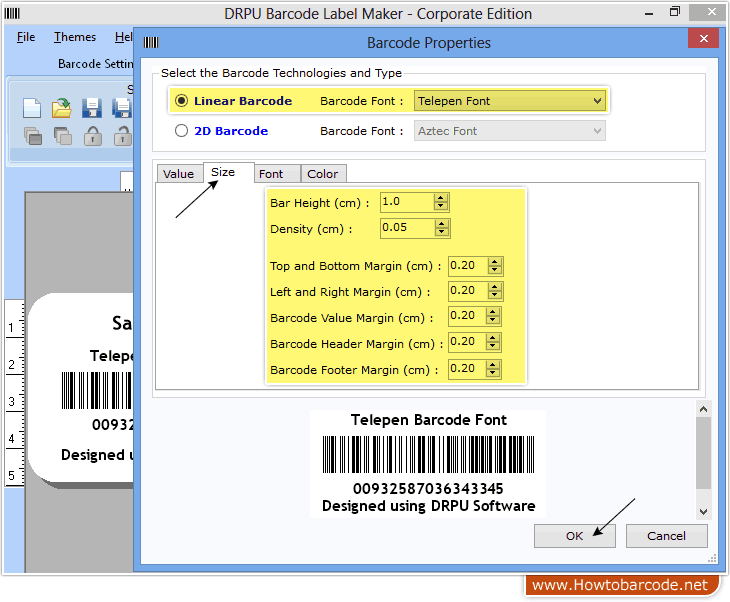Click Barcode Footer Margin value field
Viewport: 730px width, 602px height.
pyautogui.click(x=467, y=369)
